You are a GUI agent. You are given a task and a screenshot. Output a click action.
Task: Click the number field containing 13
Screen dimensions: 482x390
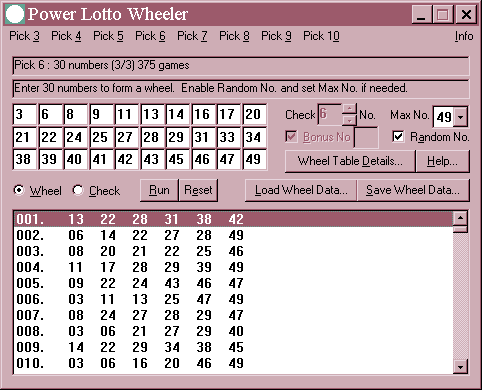[x=153, y=114]
